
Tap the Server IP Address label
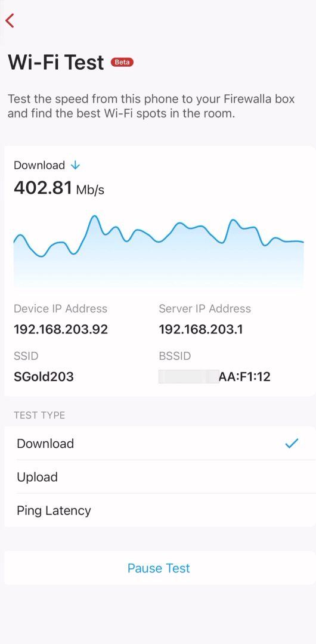click(205, 309)
